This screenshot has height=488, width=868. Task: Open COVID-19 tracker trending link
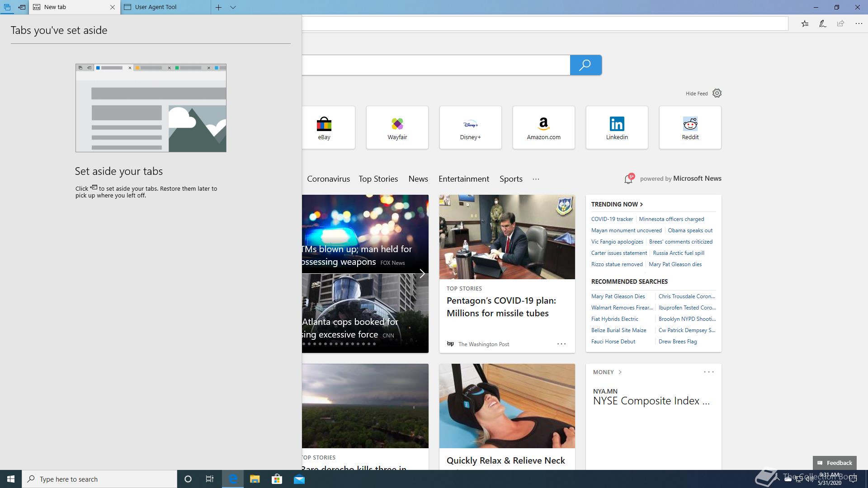point(612,219)
